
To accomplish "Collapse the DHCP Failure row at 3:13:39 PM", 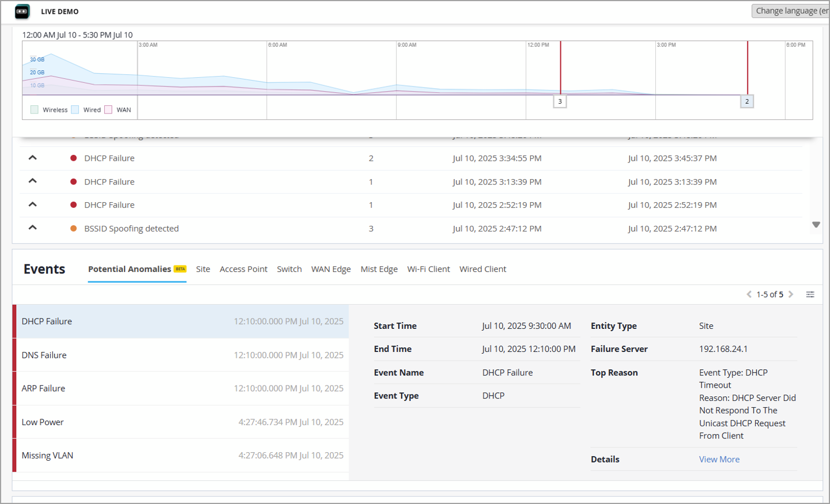I will [x=33, y=181].
